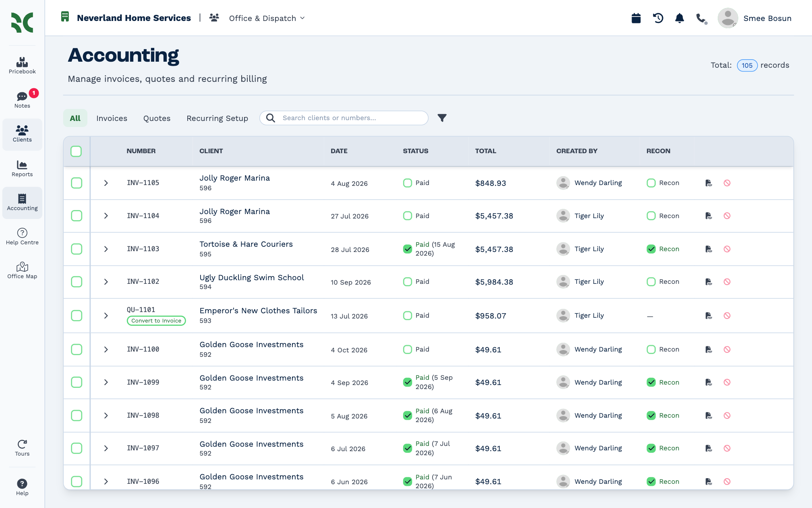Switch to the All tab

[75, 118]
